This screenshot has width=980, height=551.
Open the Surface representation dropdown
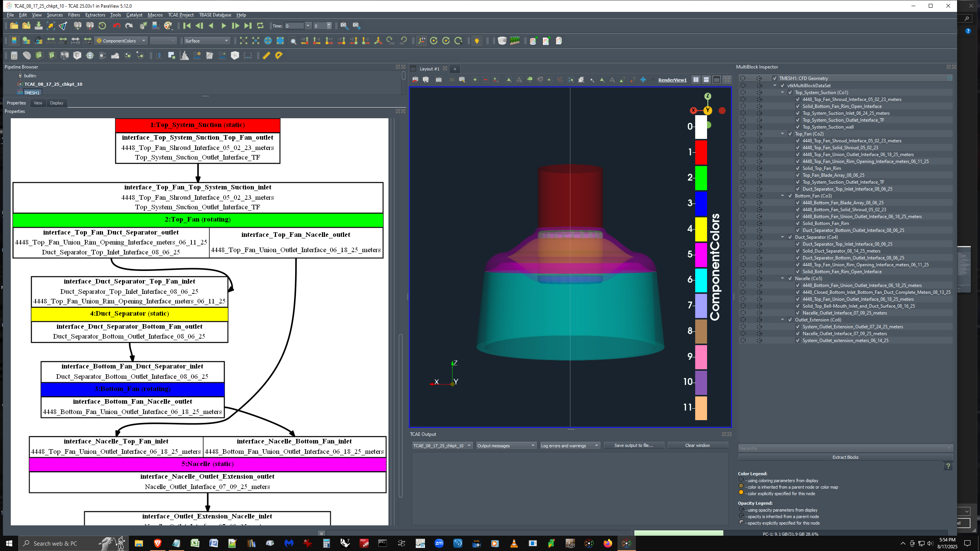(207, 41)
